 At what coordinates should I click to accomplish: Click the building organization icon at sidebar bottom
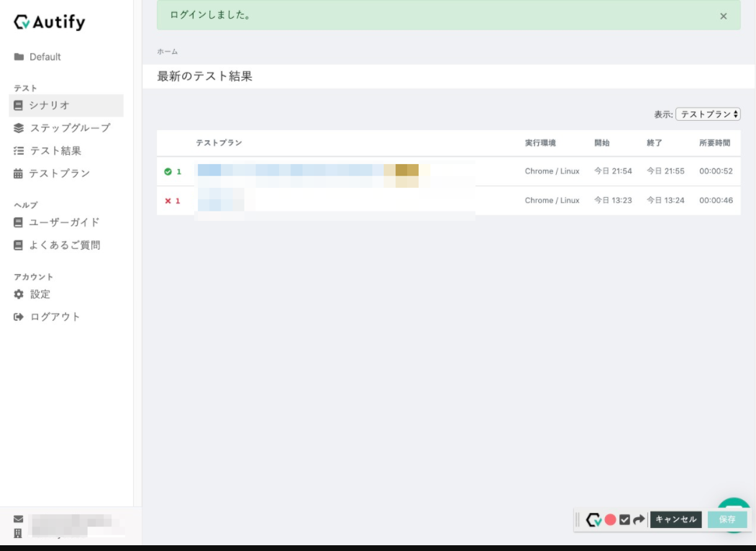18,533
